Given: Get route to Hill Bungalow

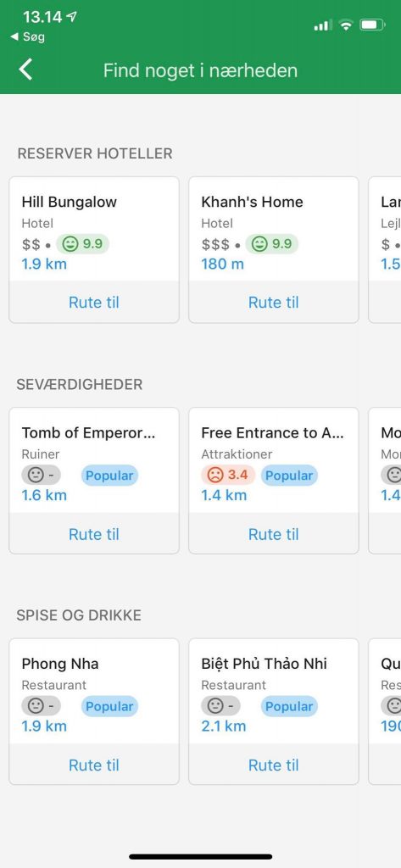Looking at the screenshot, I should (94, 303).
